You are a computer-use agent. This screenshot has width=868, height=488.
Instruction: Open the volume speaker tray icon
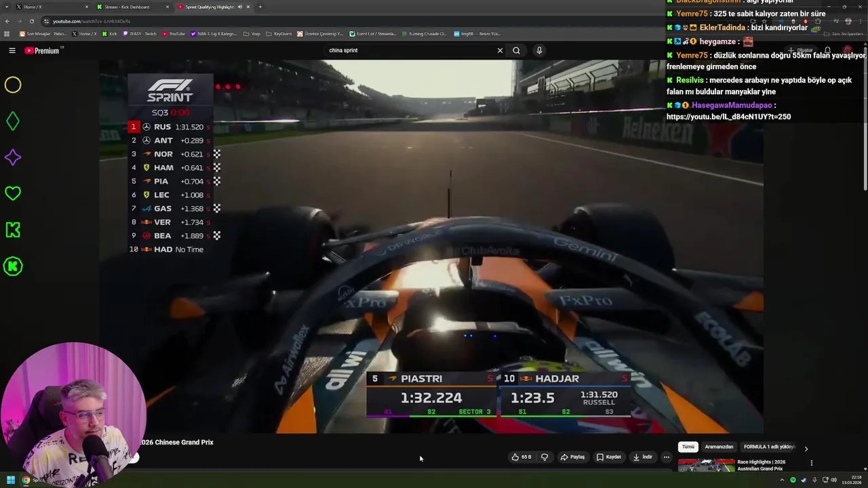point(833,480)
